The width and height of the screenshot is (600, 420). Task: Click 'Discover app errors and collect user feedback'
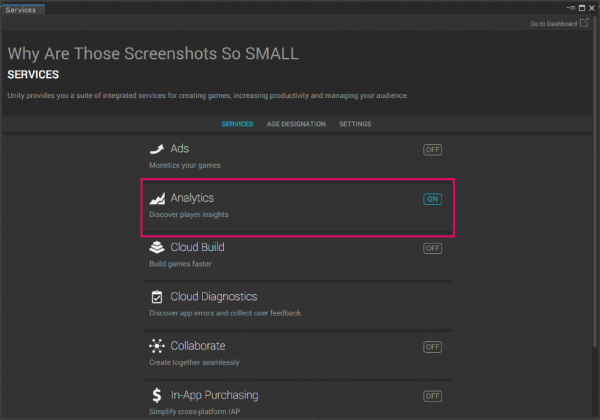click(x=225, y=313)
